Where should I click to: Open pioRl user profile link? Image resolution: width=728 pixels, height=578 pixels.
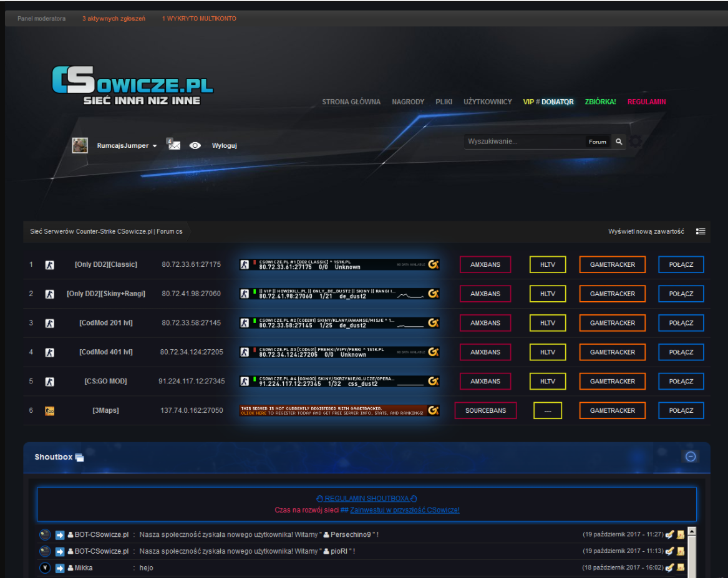(x=339, y=552)
